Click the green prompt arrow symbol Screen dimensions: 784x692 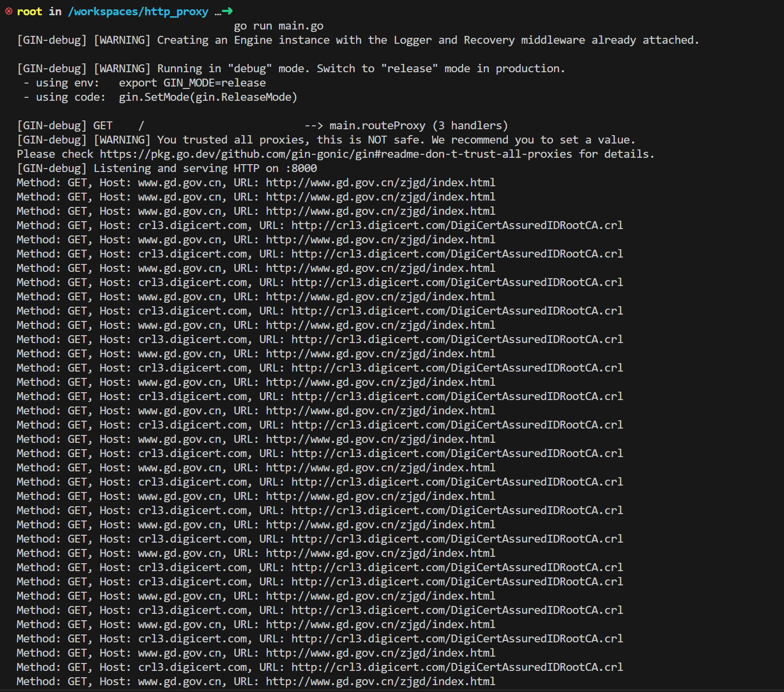click(227, 11)
